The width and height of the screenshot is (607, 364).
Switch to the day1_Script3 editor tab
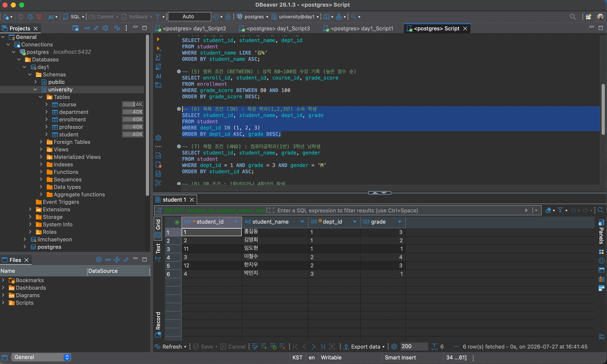[x=274, y=29]
